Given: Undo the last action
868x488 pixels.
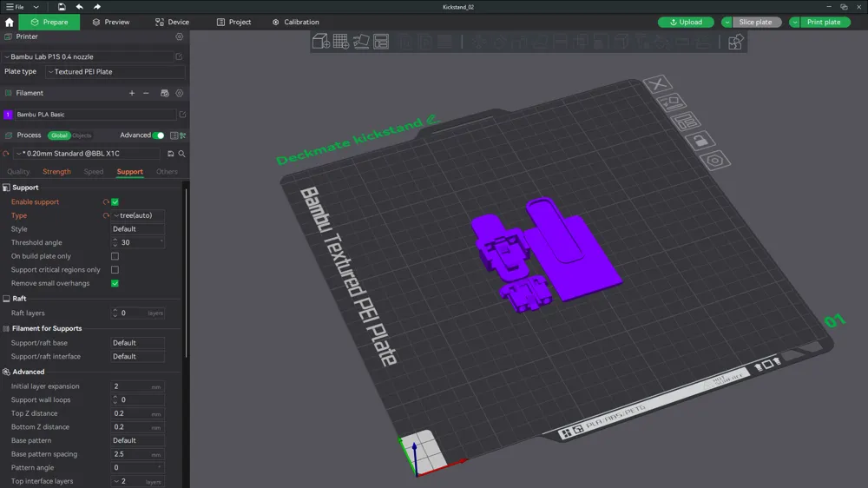Looking at the screenshot, I should pyautogui.click(x=79, y=7).
